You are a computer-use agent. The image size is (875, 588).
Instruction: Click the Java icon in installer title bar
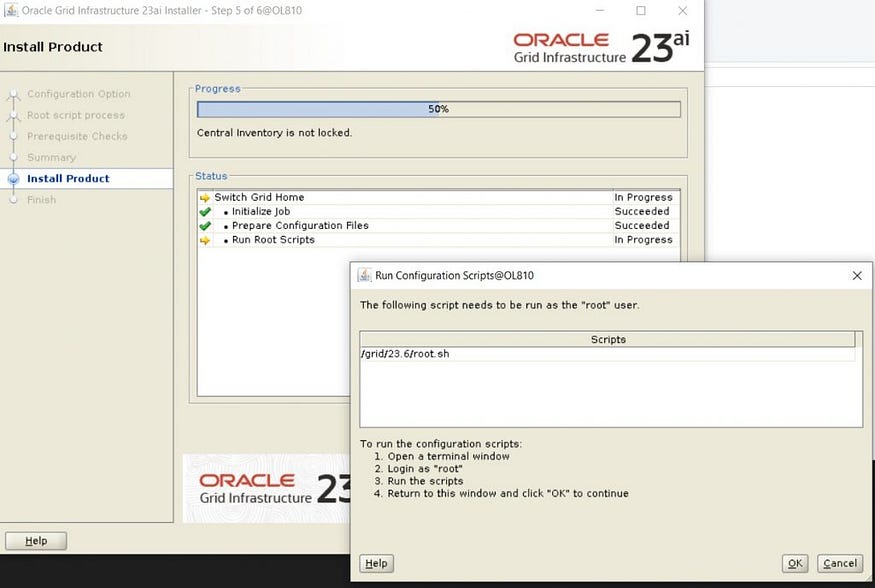click(x=11, y=10)
